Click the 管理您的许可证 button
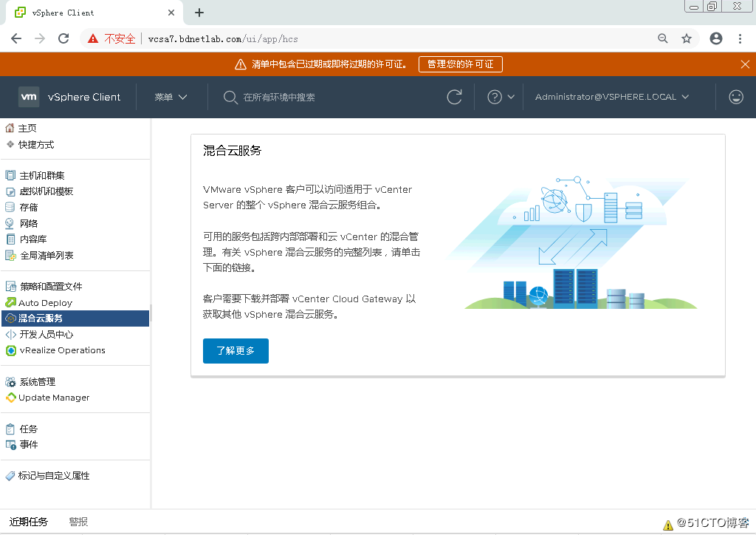756x535 pixels. 461,64
